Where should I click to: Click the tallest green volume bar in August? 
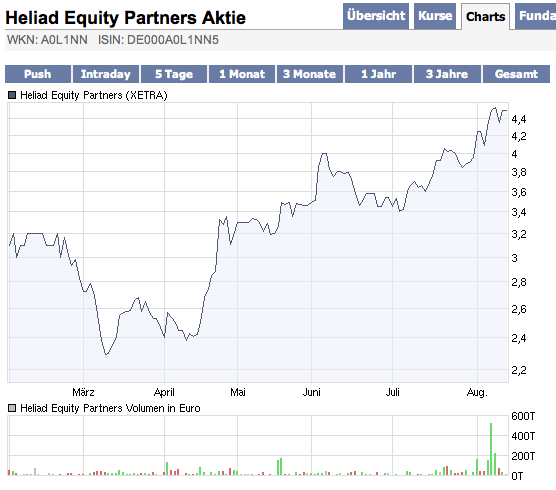pos(491,449)
